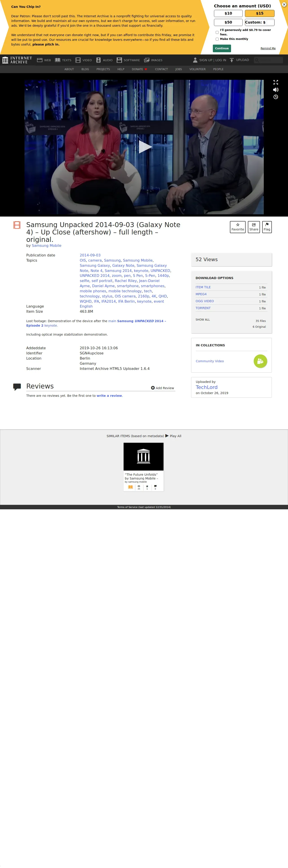Open the Audio section icon
The width and height of the screenshot is (288, 868).
tap(98, 60)
